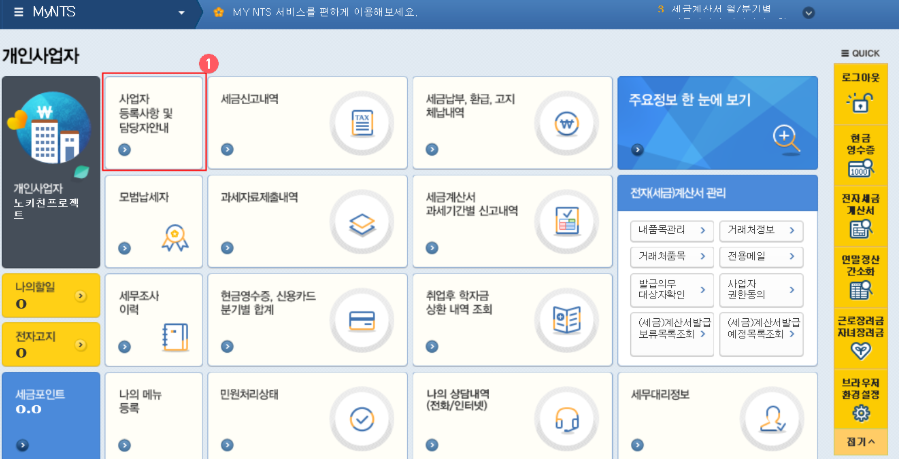Click arrow button in 세금신고내역 card

[227, 150]
